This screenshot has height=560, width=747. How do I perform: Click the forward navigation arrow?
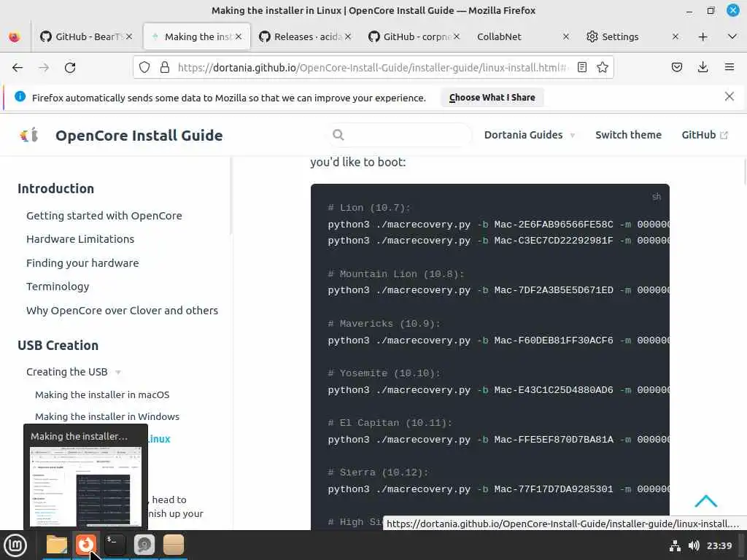coord(44,68)
